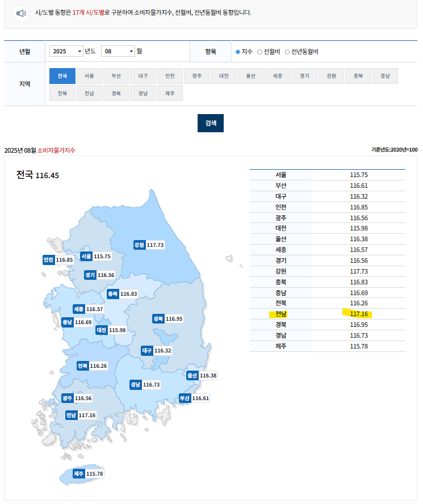423x504 pixels.
Task: Click the 경북 name in the table
Action: 281,325
